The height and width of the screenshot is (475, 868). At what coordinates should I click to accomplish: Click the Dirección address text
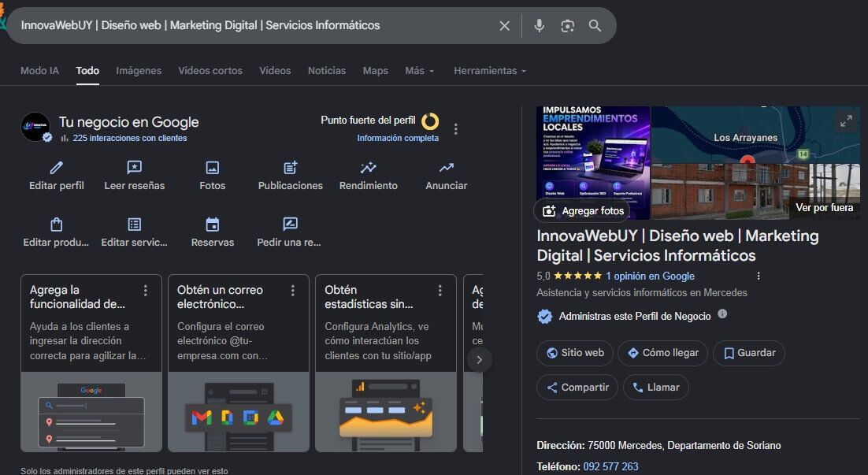pyautogui.click(x=658, y=446)
